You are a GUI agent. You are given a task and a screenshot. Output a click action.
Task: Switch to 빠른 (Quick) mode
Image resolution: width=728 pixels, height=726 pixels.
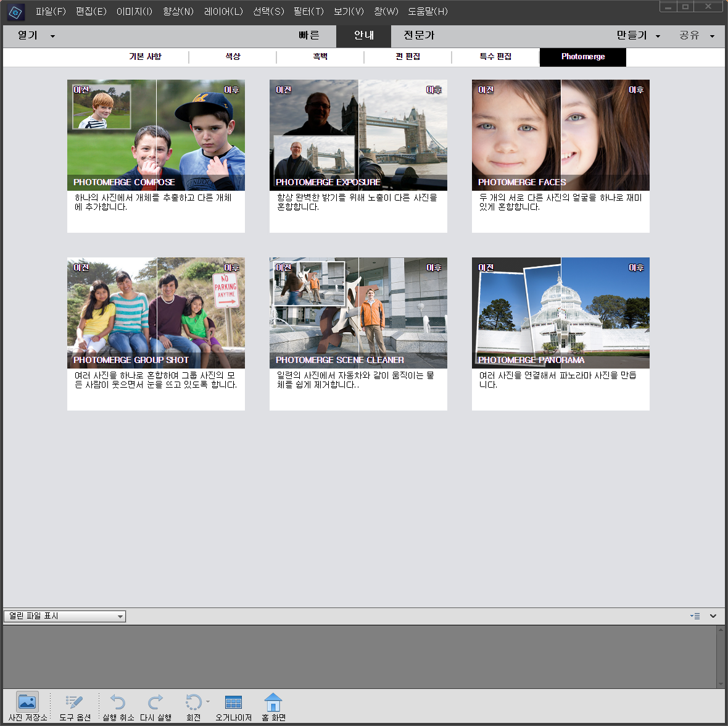308,36
